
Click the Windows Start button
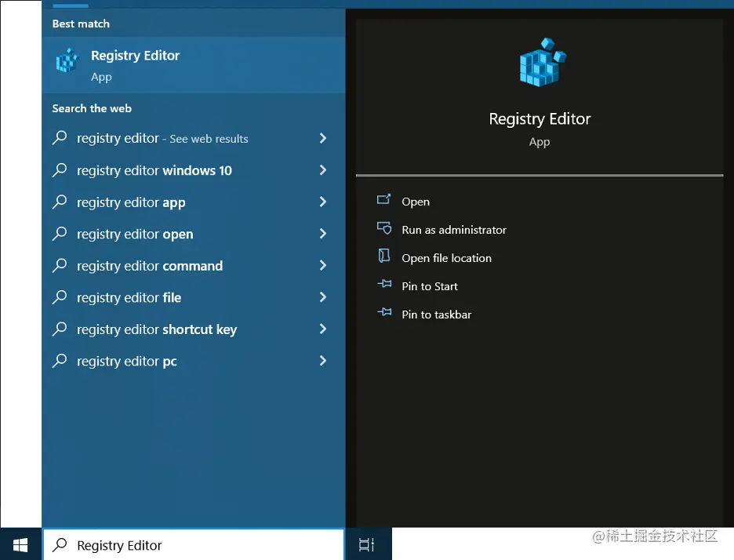(x=20, y=544)
